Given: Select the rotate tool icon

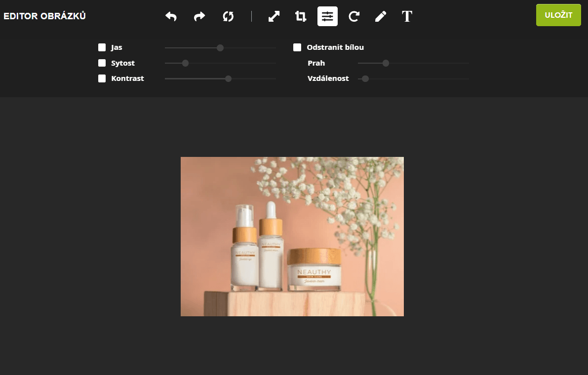Looking at the screenshot, I should click(x=353, y=16).
